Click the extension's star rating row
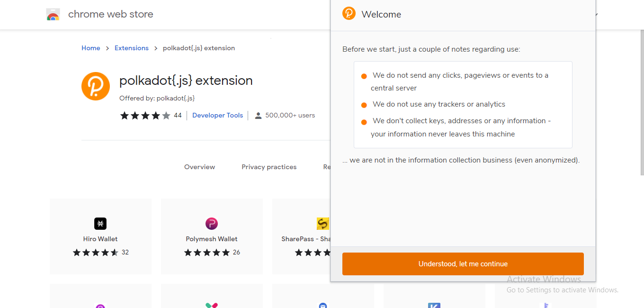Image resolution: width=644 pixels, height=308 pixels. [x=145, y=116]
